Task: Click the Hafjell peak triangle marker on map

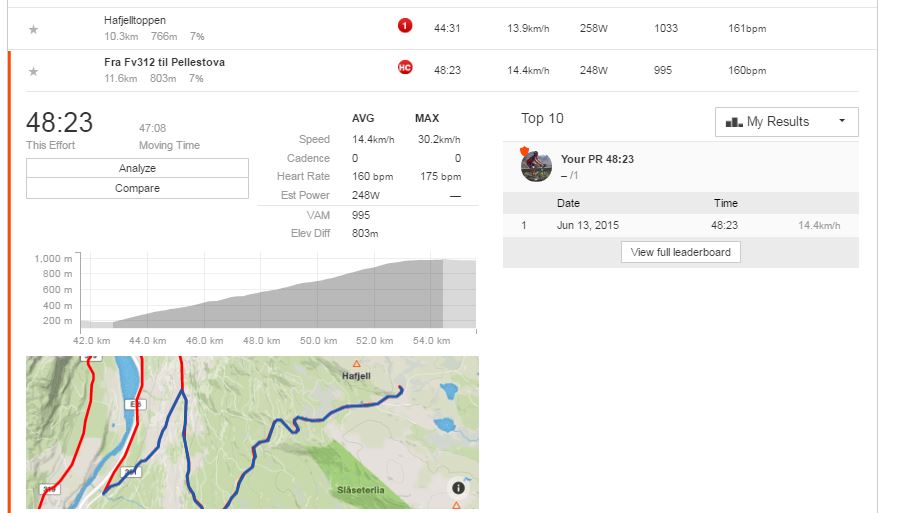Action: 357,364
